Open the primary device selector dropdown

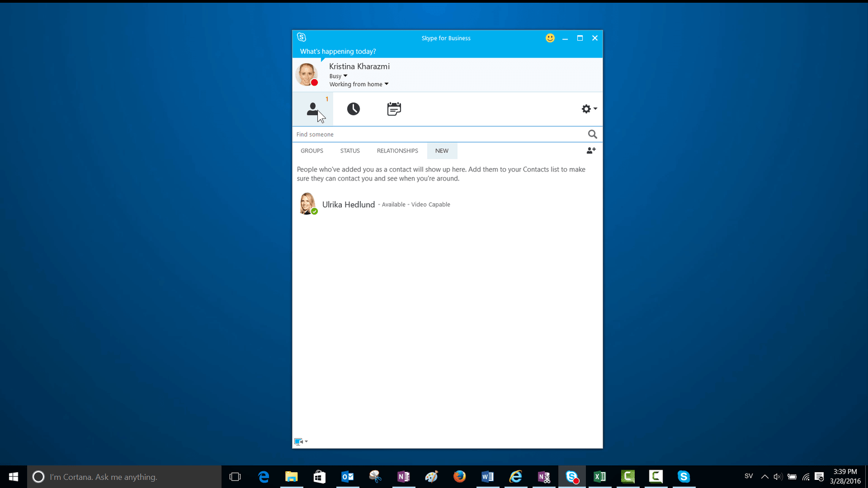click(x=301, y=441)
